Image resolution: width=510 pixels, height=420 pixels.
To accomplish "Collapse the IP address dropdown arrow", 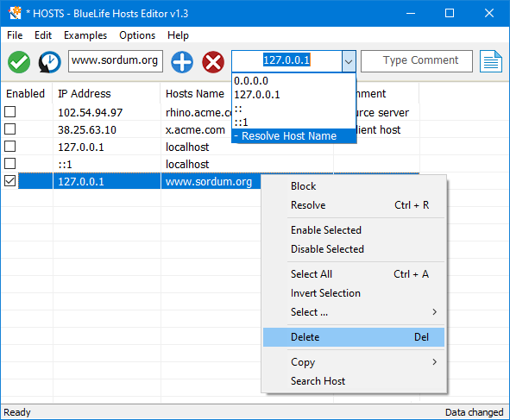I will (349, 61).
